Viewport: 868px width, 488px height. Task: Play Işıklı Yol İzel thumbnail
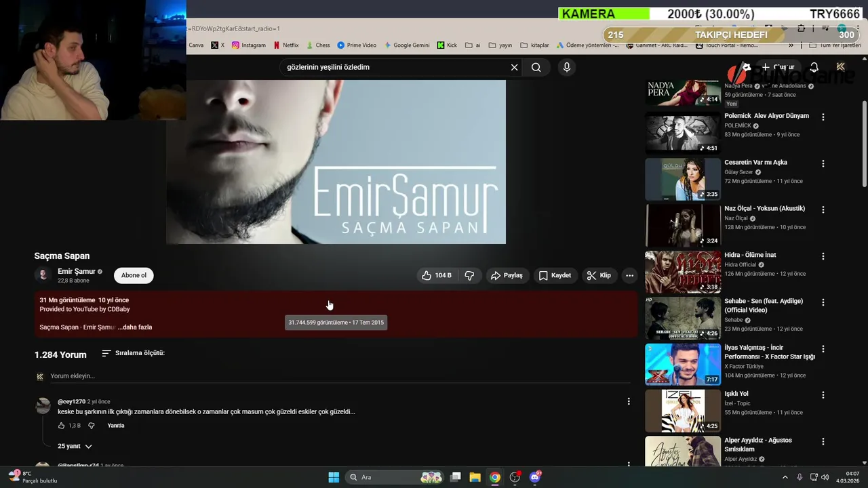click(683, 411)
